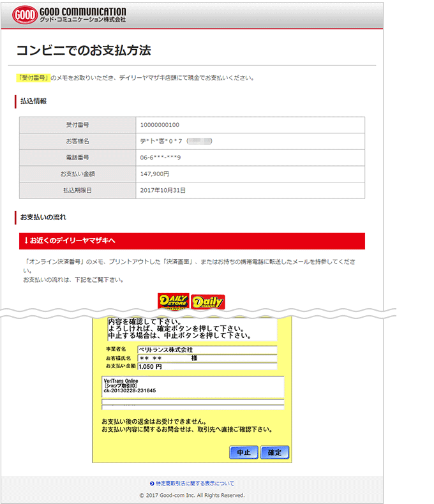Click the payment amount 147,900円 cell
The width and height of the screenshot is (434, 504).
tap(250, 174)
